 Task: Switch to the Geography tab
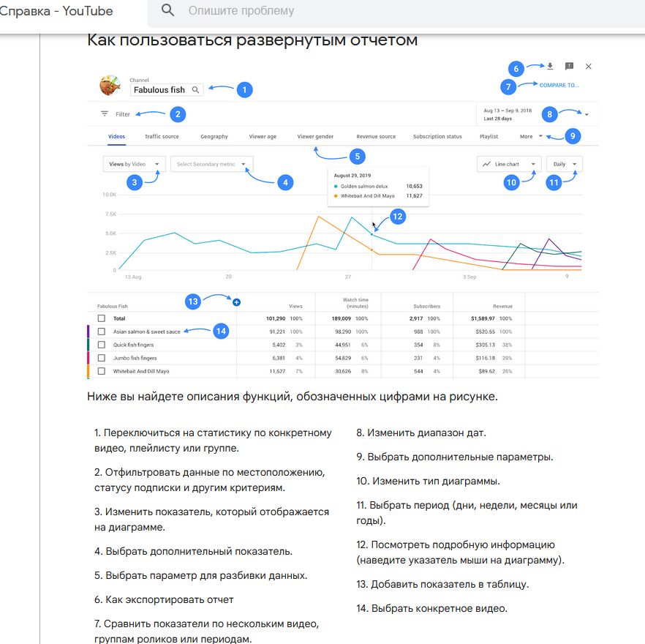pyautogui.click(x=214, y=136)
